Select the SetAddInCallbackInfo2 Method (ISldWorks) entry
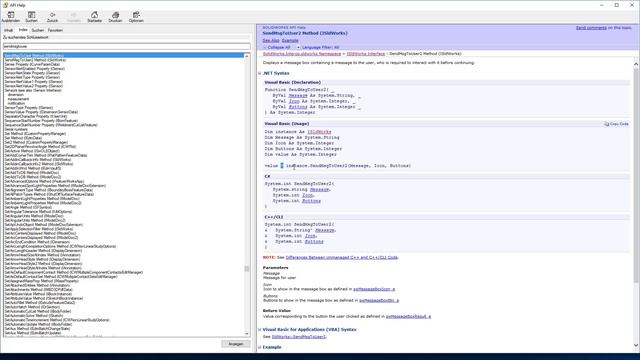640x360 pixels. [39, 164]
